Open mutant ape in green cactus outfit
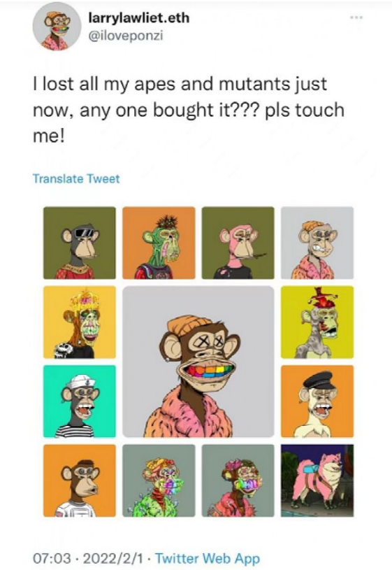 tap(159, 480)
